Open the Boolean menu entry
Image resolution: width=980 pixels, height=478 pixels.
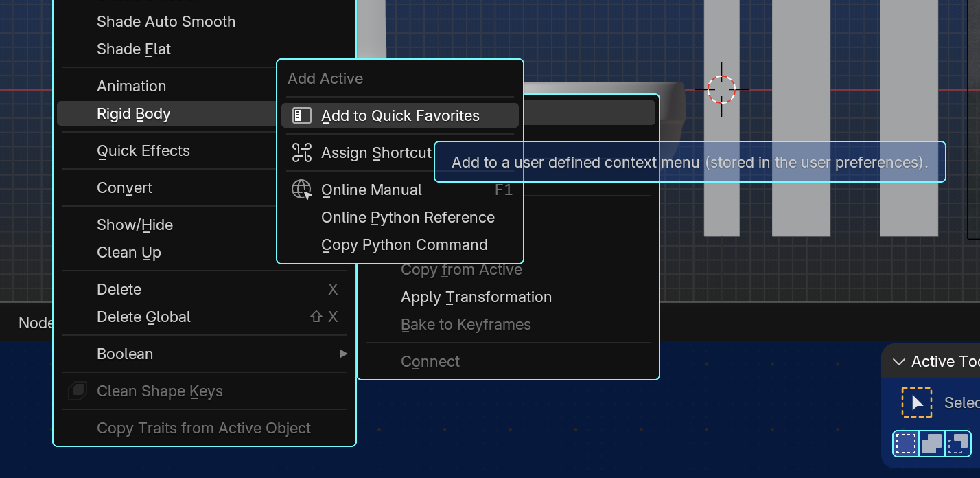tap(125, 354)
